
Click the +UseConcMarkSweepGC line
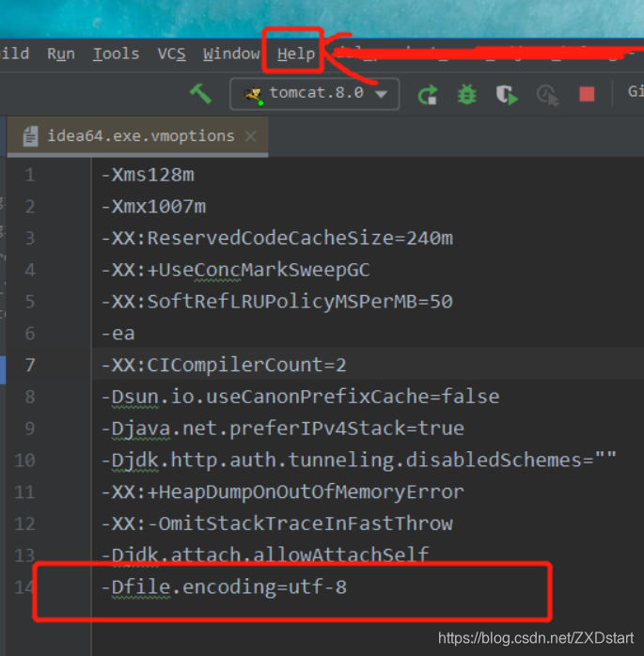pyautogui.click(x=236, y=270)
